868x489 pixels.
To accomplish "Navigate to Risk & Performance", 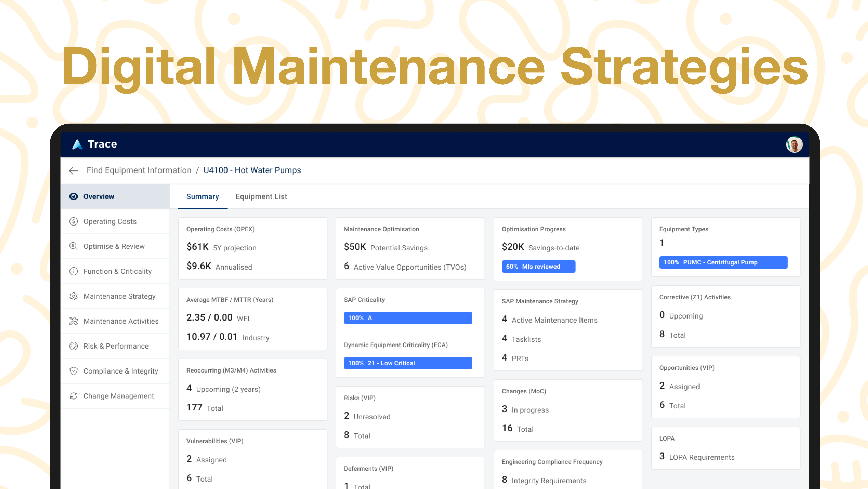I will coord(115,346).
